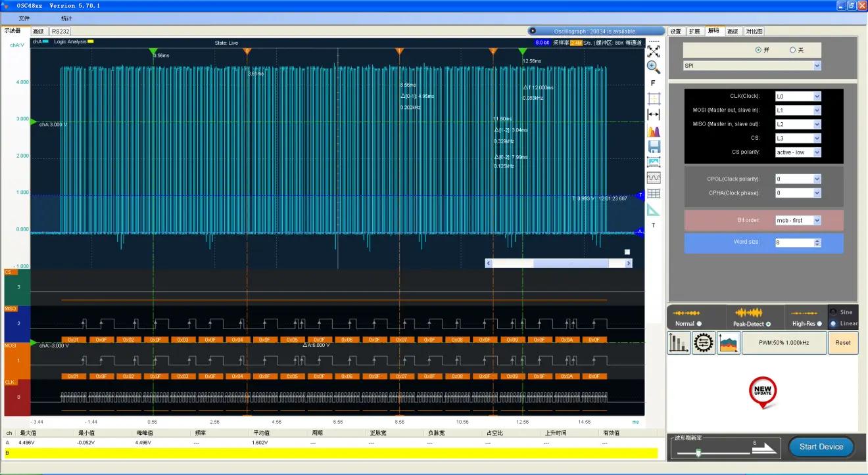Click orange cursor marker 1
The width and height of the screenshot is (868, 475).
[x=399, y=51]
